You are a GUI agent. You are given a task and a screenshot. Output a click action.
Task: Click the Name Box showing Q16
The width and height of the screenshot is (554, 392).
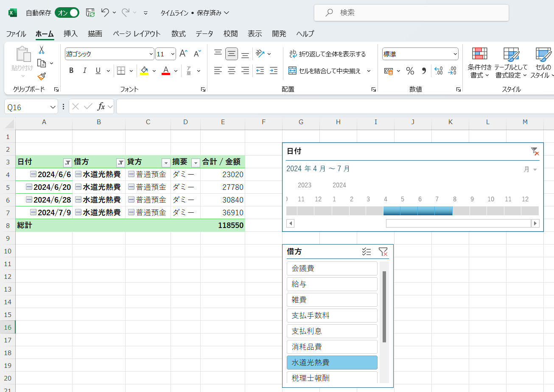point(26,107)
